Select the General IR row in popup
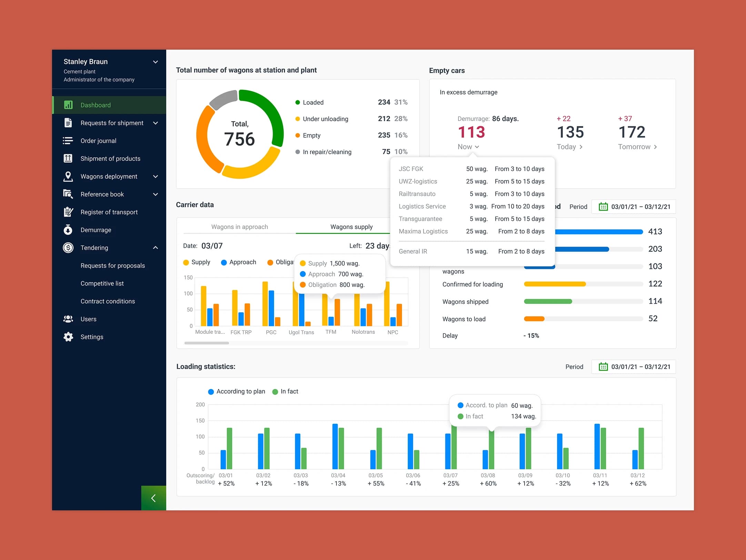Viewport: 746px width, 560px height. tap(472, 251)
